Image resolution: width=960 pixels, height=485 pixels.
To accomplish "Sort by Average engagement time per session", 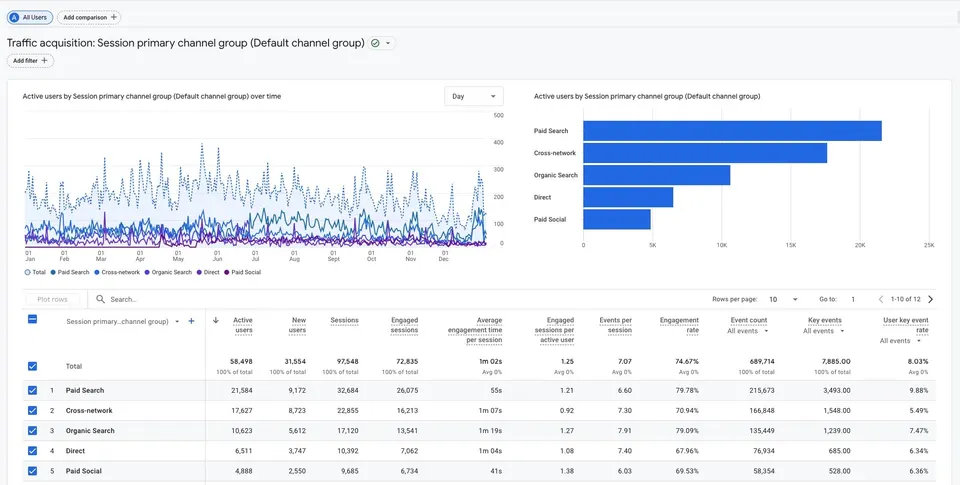I will [474, 329].
